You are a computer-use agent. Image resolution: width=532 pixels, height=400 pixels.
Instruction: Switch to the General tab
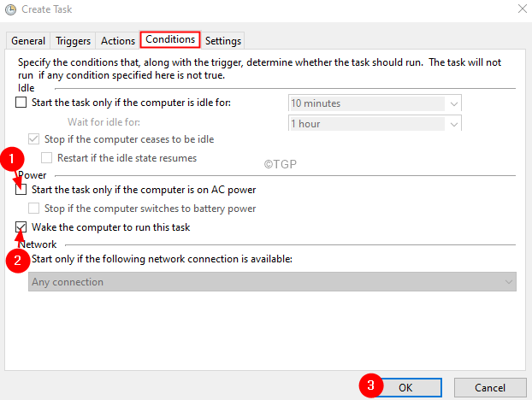28,40
